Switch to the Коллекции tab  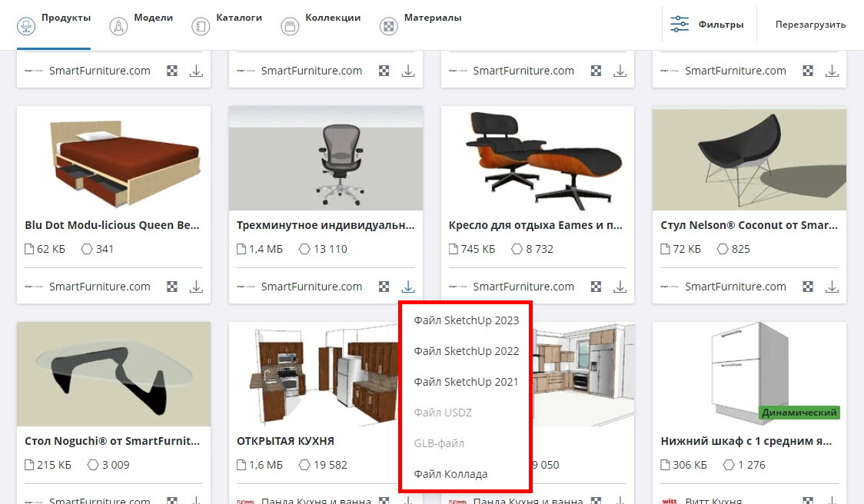(x=321, y=25)
